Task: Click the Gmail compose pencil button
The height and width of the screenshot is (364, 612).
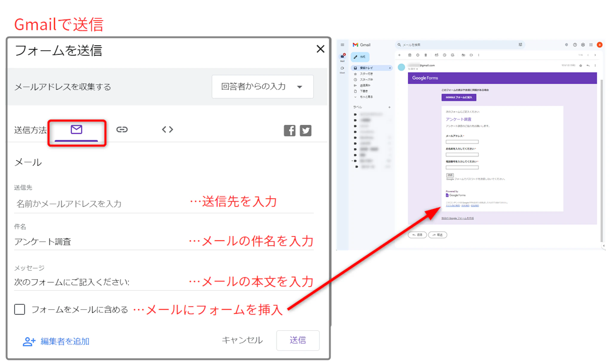Action: pos(360,57)
